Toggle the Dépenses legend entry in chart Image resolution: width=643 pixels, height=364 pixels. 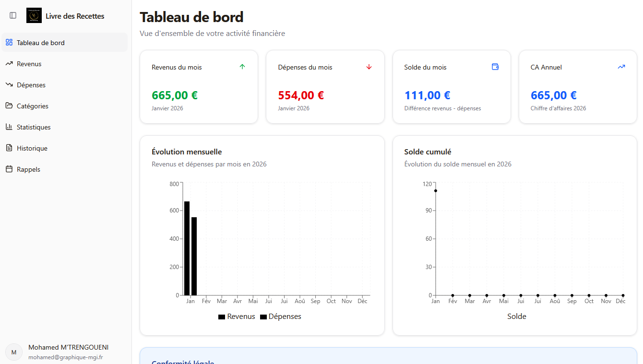pos(281,317)
